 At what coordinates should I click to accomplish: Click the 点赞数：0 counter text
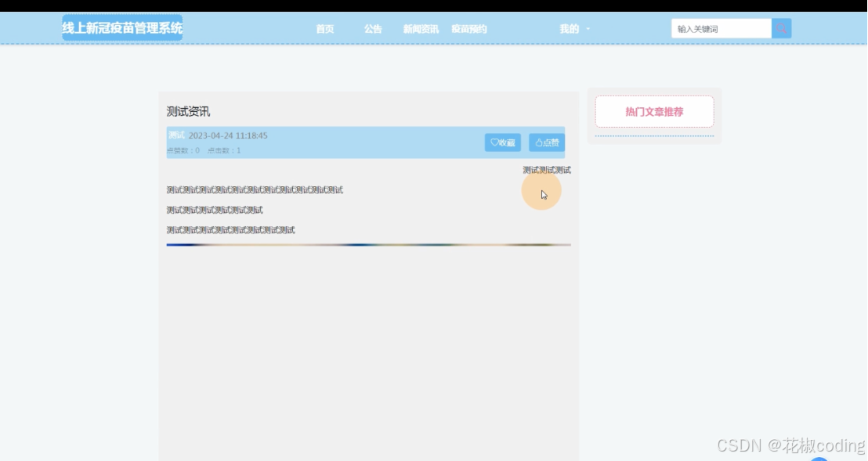183,150
